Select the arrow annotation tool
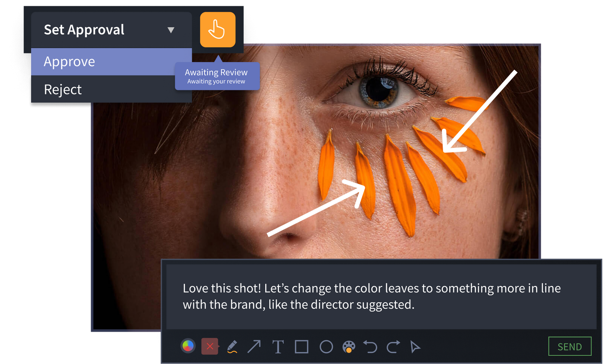This screenshot has width=615, height=364. pyautogui.click(x=254, y=346)
